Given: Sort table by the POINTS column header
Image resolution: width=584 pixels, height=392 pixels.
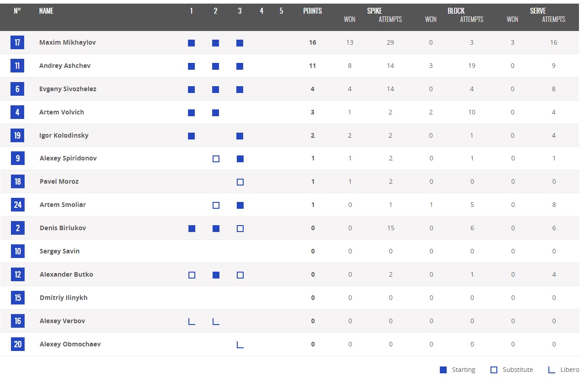Looking at the screenshot, I should coord(313,11).
